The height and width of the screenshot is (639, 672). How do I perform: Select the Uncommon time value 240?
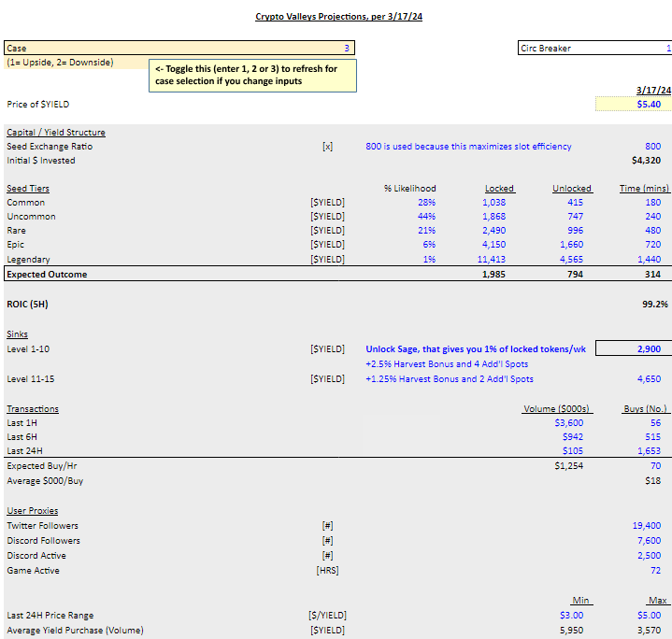652,217
